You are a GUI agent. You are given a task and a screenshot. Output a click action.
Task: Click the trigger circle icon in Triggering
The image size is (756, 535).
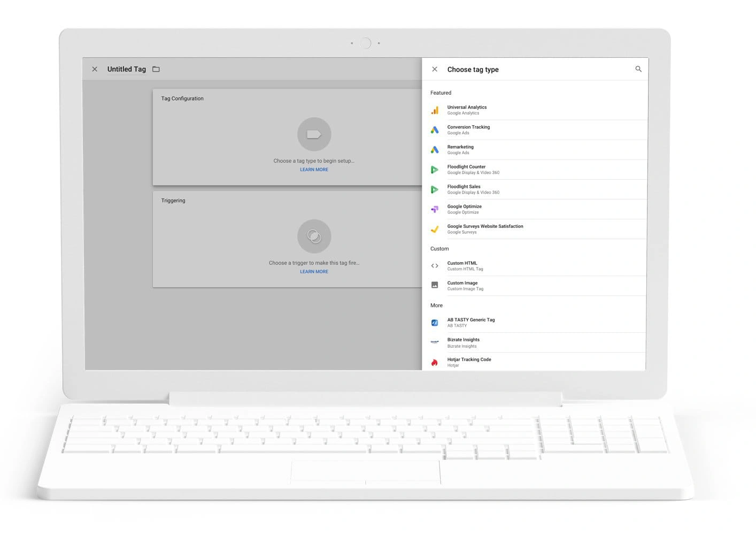pos(314,236)
